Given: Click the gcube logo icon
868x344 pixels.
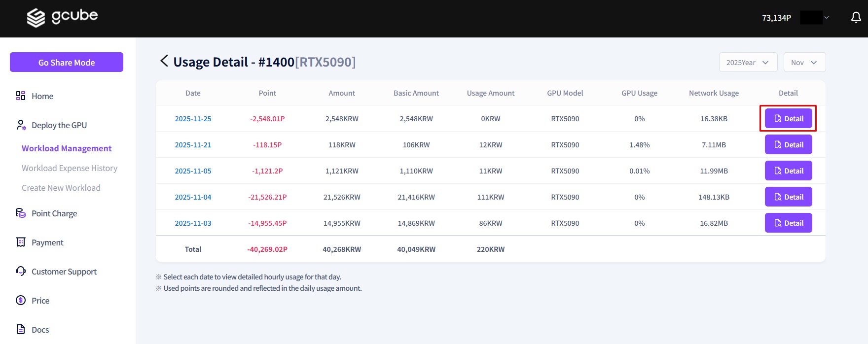Looking at the screenshot, I should click(x=36, y=18).
